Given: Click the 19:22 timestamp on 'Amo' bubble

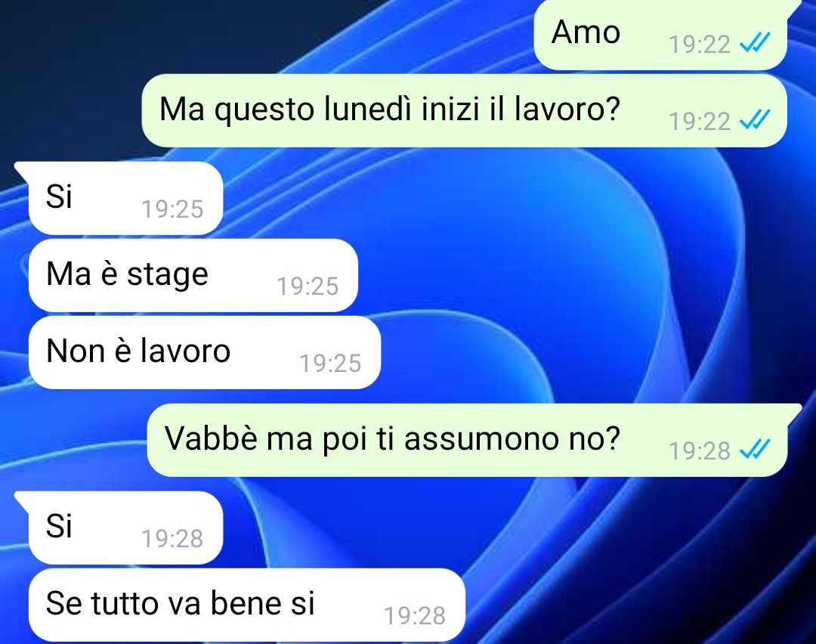Looking at the screenshot, I should coord(700,45).
